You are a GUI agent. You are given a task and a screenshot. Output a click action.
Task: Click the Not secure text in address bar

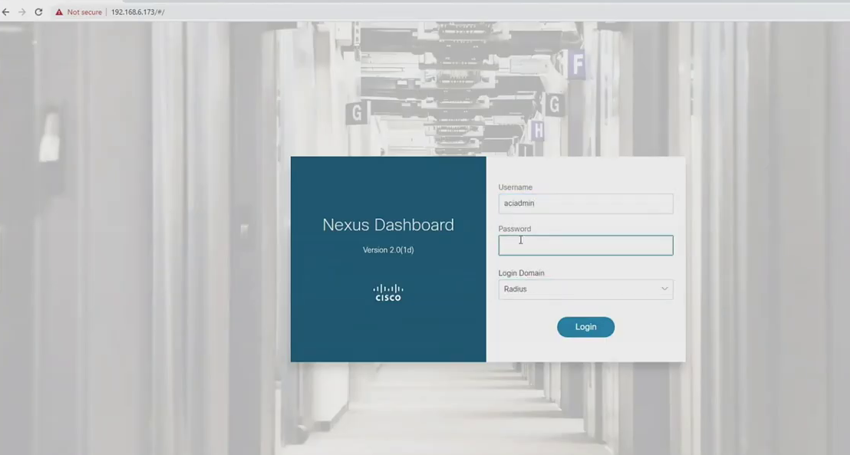(x=84, y=12)
